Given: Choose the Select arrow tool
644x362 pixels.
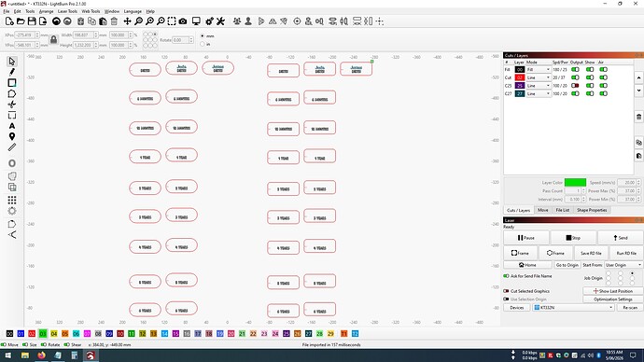Looking at the screenshot, I should 12,62.
